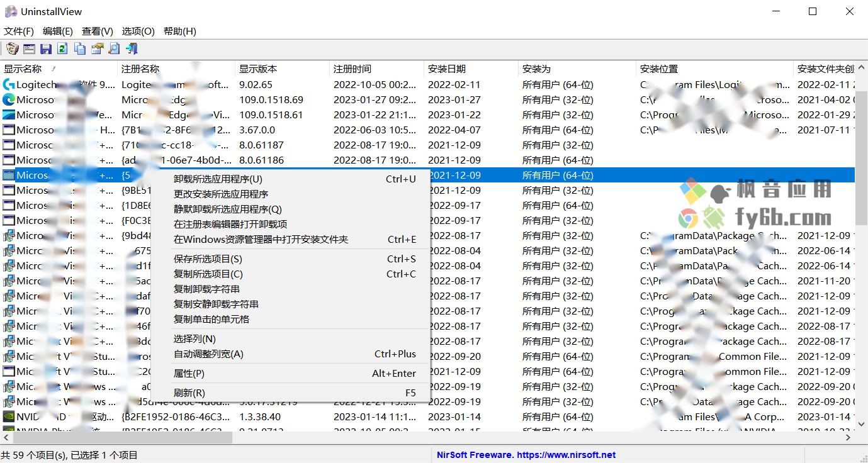Open the 选项(O) menu
This screenshot has width=868, height=463.
(138, 31)
